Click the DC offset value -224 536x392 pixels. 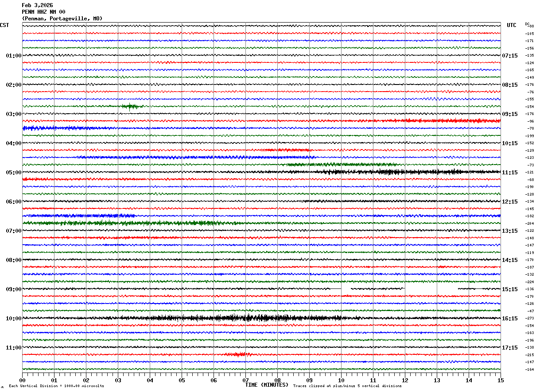(529, 282)
